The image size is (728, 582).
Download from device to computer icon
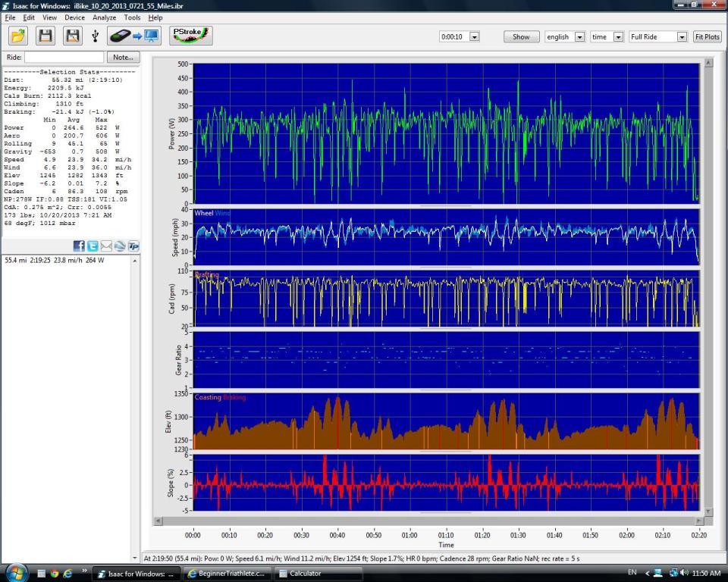pos(133,36)
